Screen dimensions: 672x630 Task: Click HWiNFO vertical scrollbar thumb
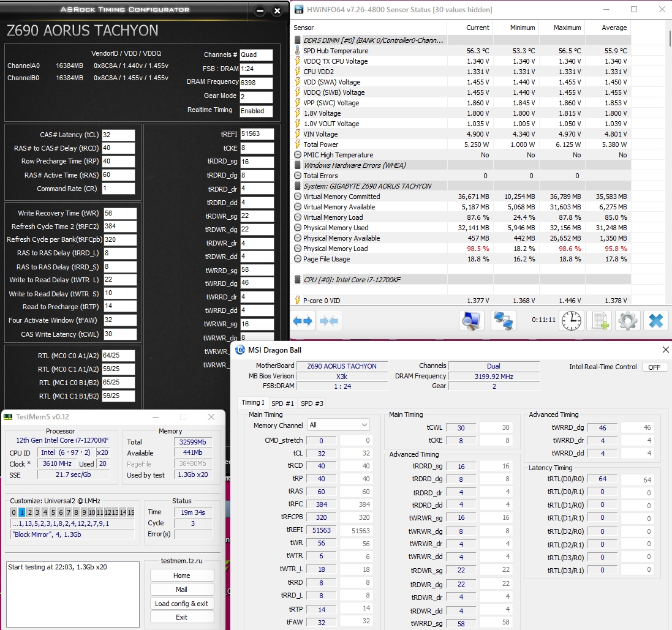(670, 38)
